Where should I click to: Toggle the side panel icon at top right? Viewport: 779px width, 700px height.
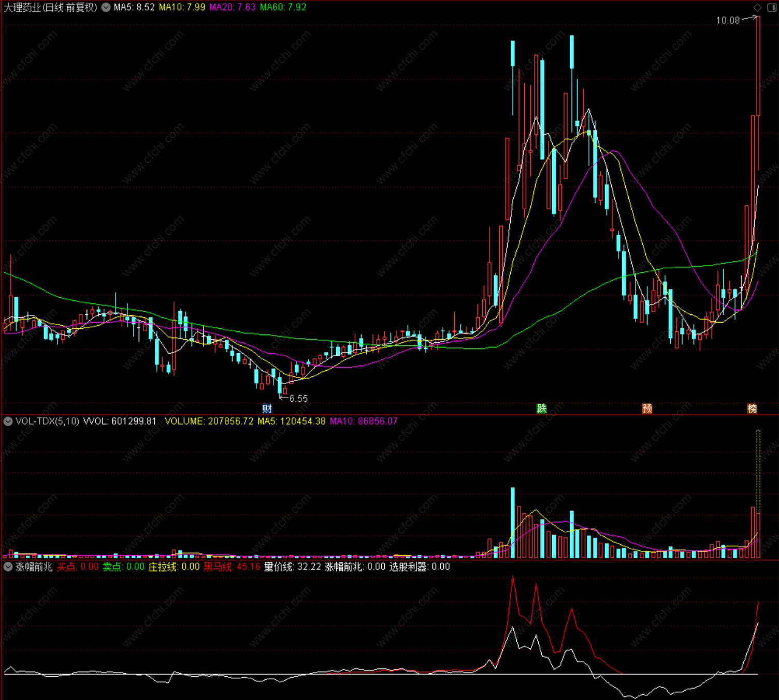[771, 7]
